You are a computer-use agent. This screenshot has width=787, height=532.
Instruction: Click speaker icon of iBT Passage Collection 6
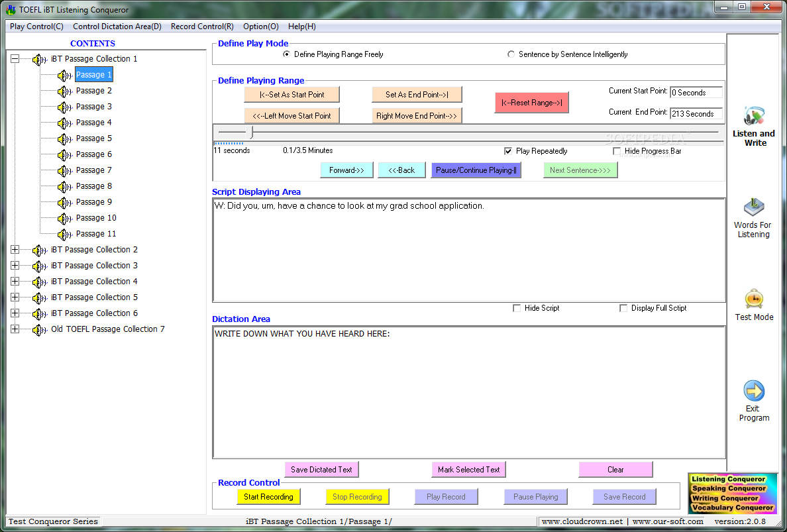[x=40, y=313]
